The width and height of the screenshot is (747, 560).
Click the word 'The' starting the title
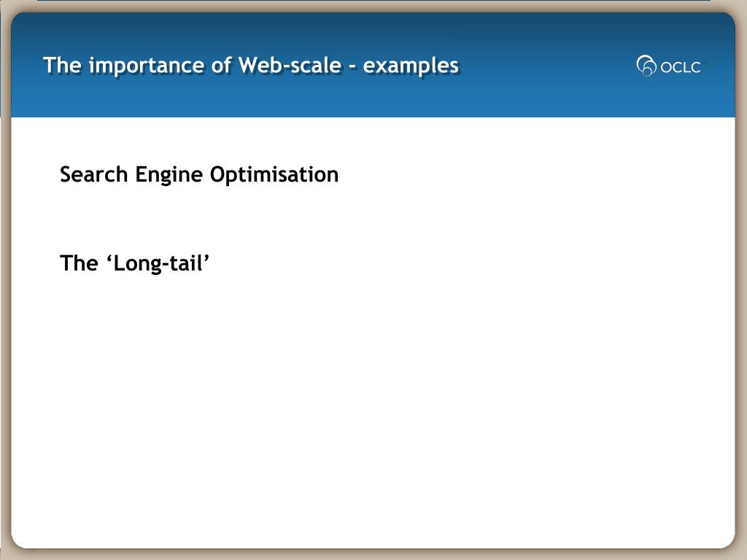click(x=62, y=65)
